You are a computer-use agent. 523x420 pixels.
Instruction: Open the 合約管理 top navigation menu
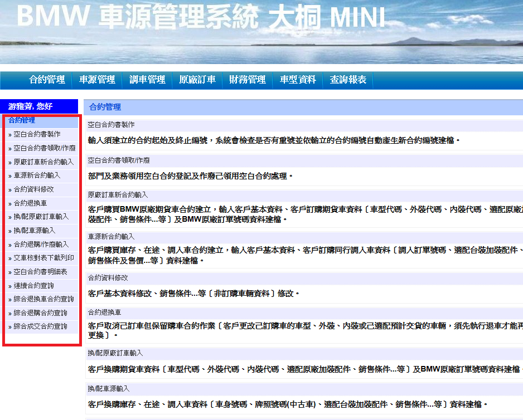pyautogui.click(x=47, y=80)
